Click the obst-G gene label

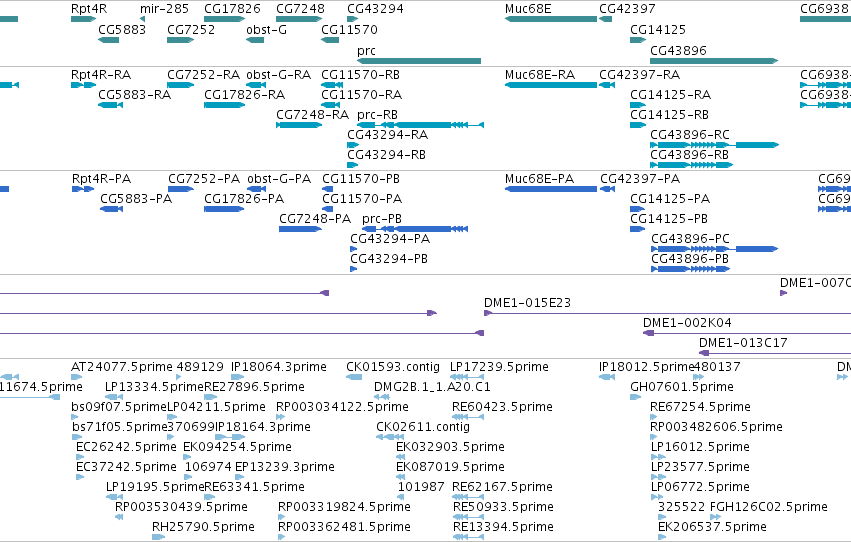266,29
